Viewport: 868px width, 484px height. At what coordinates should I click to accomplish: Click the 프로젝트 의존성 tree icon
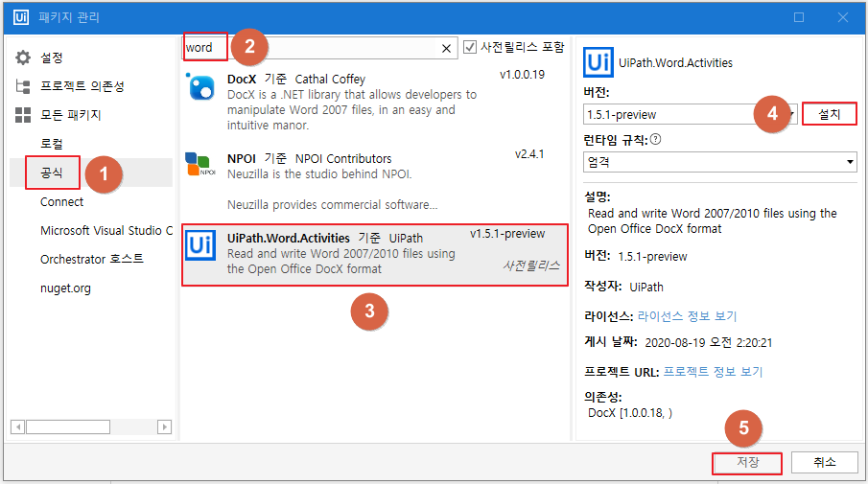[x=23, y=86]
